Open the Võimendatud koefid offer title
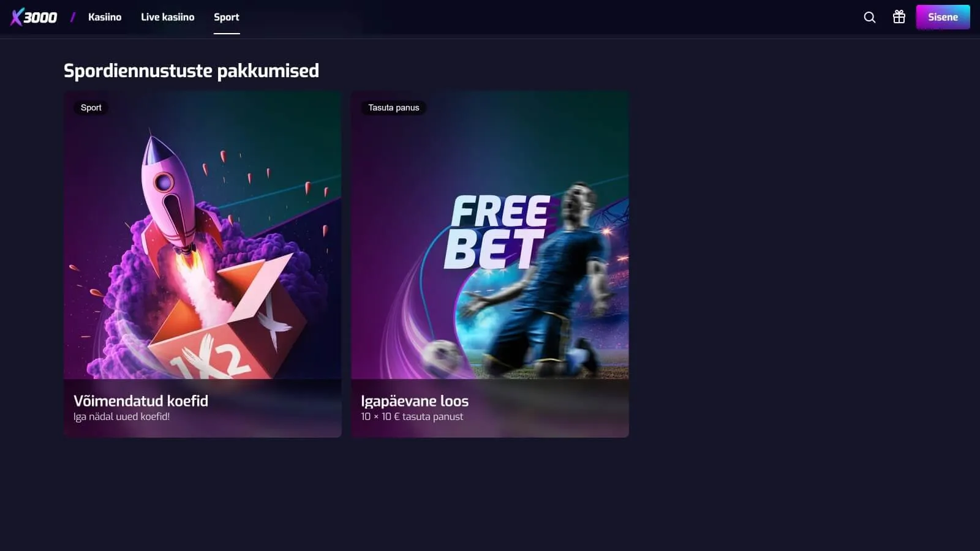Image resolution: width=980 pixels, height=551 pixels. (141, 400)
